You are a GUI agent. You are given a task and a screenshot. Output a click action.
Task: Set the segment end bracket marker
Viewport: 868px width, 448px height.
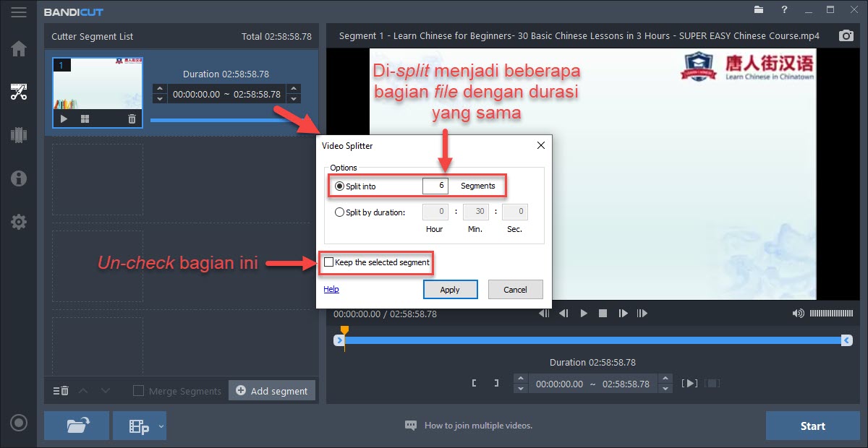click(496, 384)
